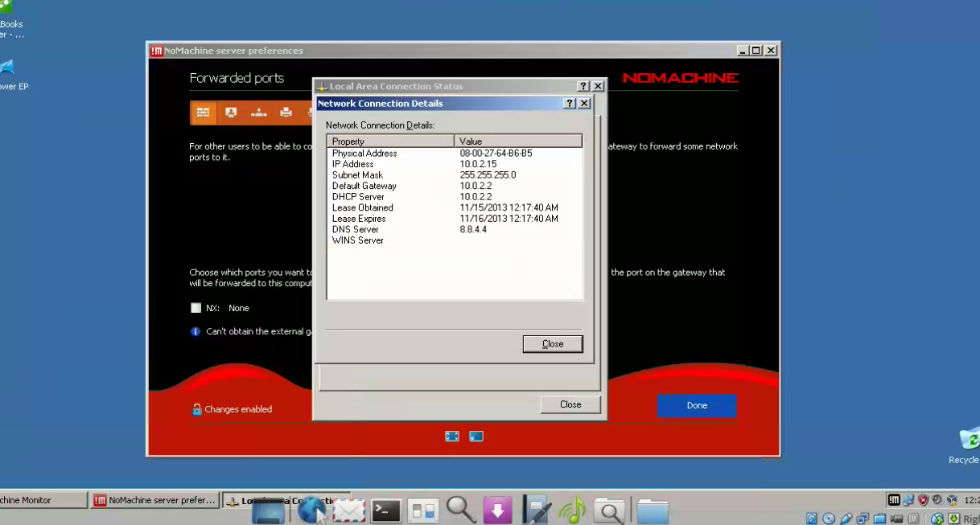Open the printer icon in NoMachine toolbar

(286, 113)
